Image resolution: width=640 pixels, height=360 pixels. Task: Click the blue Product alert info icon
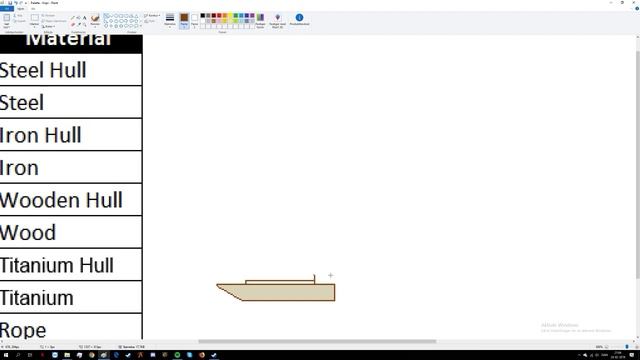[x=299, y=19]
